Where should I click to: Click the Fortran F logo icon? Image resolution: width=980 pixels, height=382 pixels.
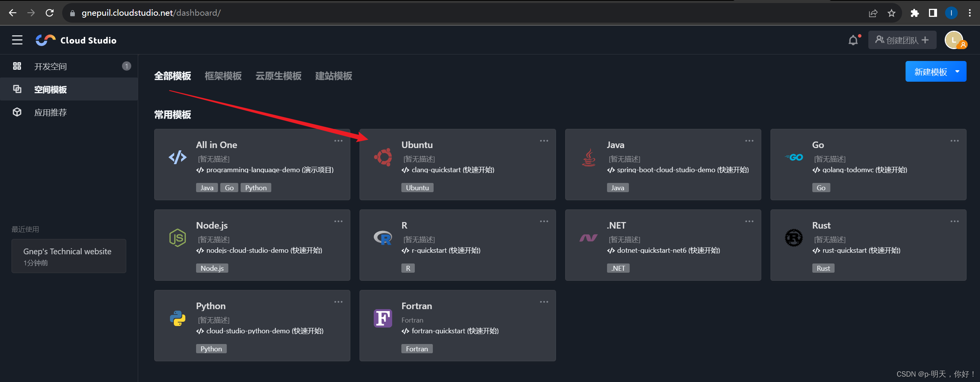(x=383, y=318)
